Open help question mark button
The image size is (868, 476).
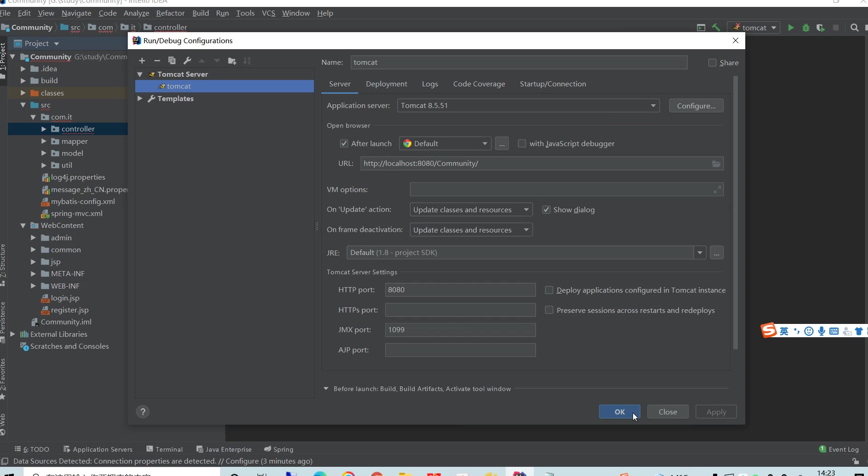(x=143, y=412)
